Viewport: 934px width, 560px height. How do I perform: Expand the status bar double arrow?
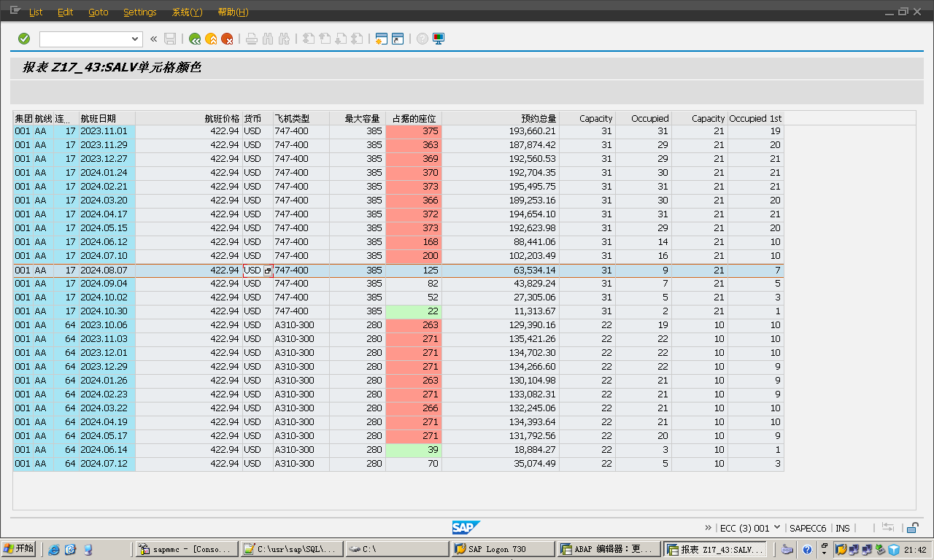click(709, 528)
